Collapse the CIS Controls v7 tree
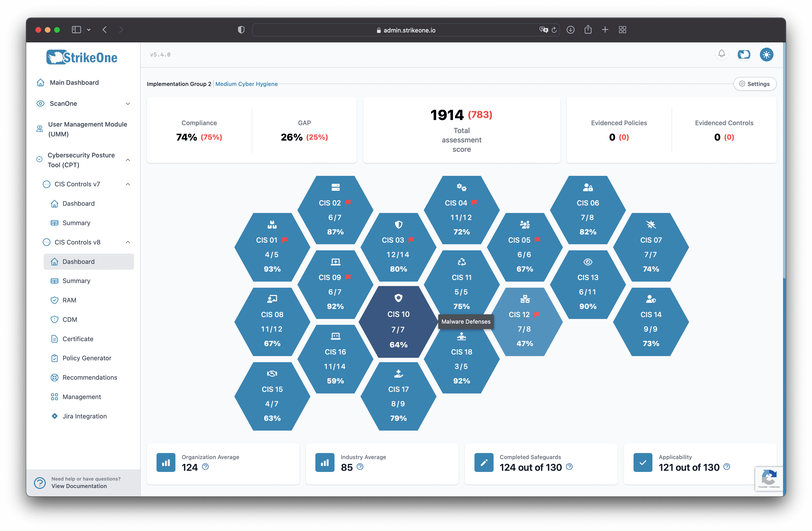 pyautogui.click(x=128, y=184)
